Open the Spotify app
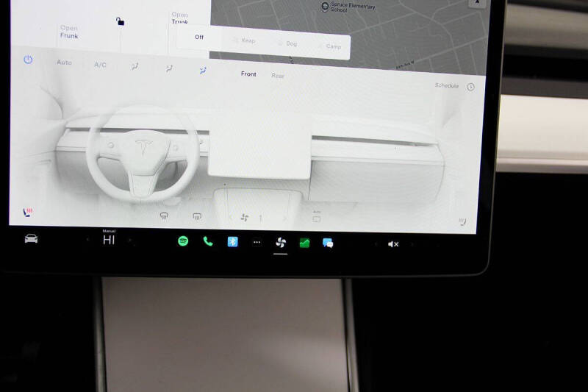The image size is (588, 392). click(x=183, y=240)
